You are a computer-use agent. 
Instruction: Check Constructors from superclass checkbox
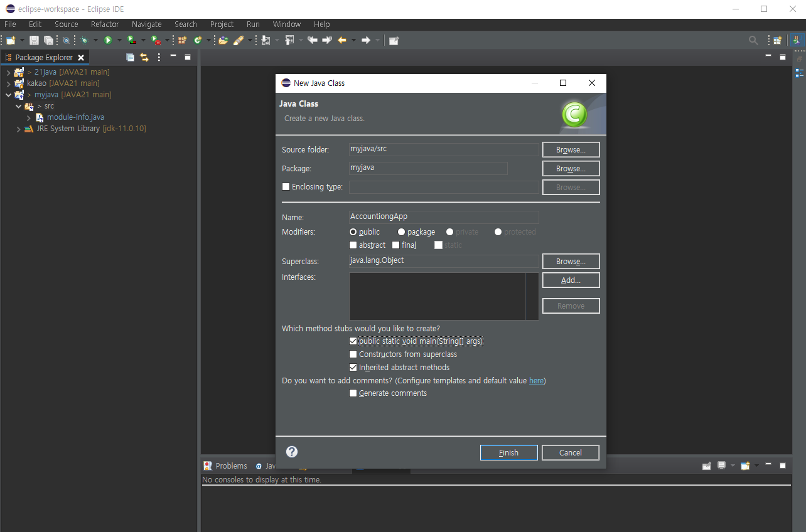tap(353, 354)
